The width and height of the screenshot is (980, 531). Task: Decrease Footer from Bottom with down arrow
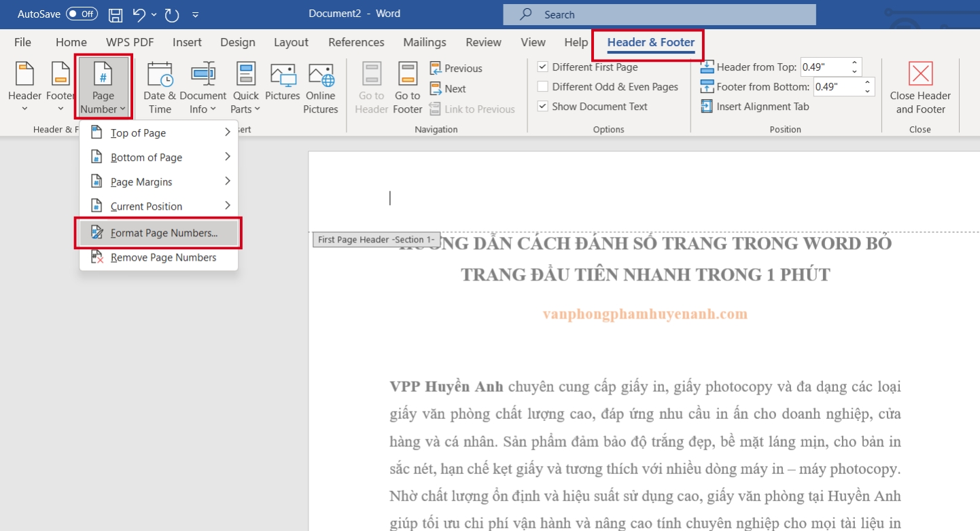(867, 91)
